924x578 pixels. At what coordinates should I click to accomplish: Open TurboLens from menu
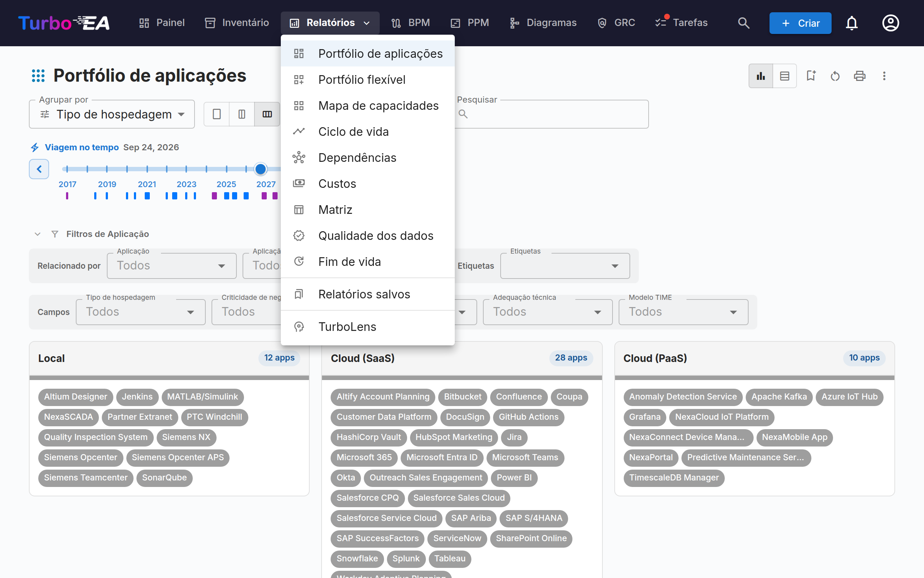point(367,327)
